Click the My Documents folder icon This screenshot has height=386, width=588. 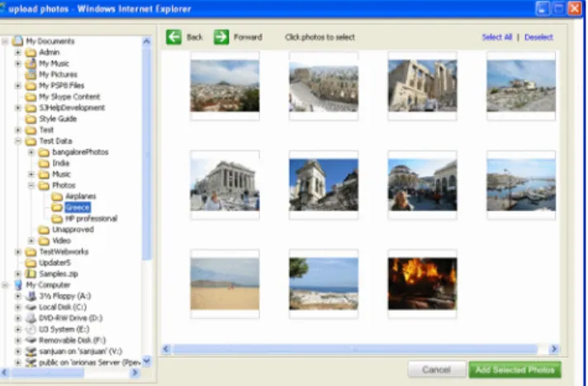(x=17, y=41)
